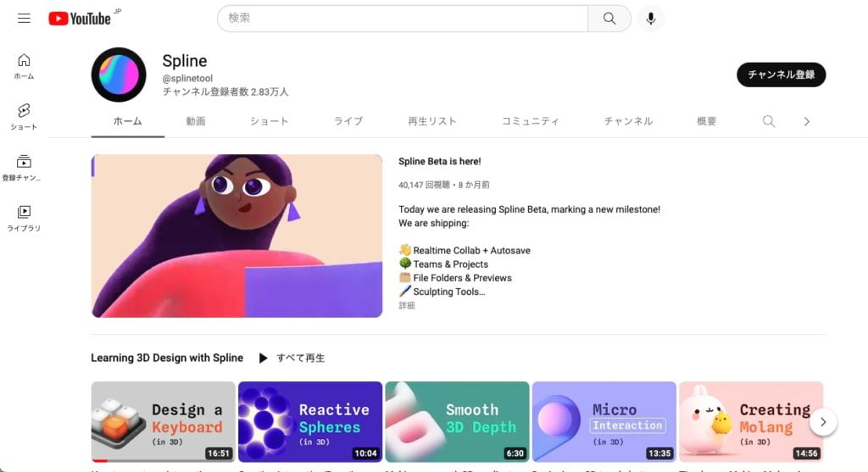Open Subscriptions in the sidebar
Screen dimensions: 868x472
point(24,168)
